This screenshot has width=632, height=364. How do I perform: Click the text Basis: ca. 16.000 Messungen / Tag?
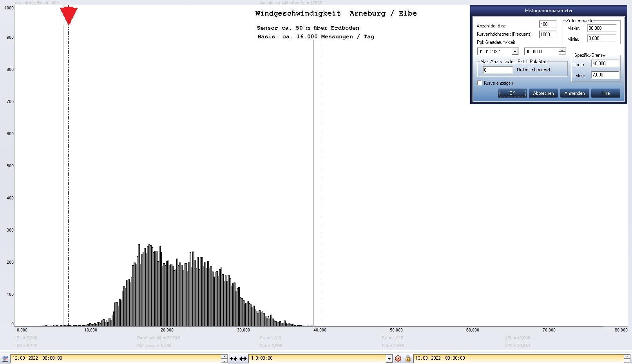[316, 36]
